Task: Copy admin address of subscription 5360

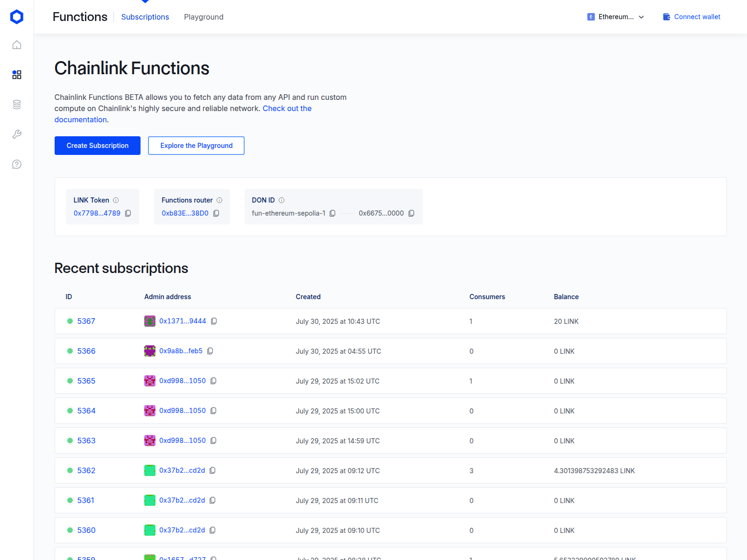Action: click(212, 530)
